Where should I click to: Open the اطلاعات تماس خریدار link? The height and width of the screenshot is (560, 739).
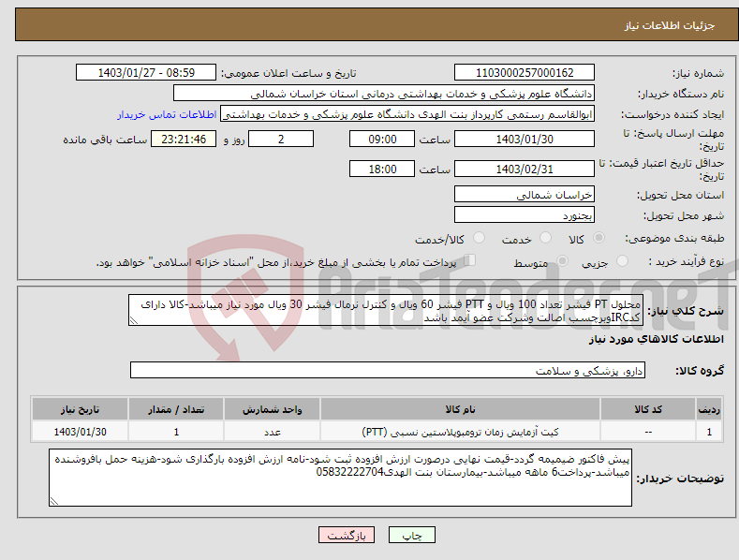pyautogui.click(x=167, y=114)
